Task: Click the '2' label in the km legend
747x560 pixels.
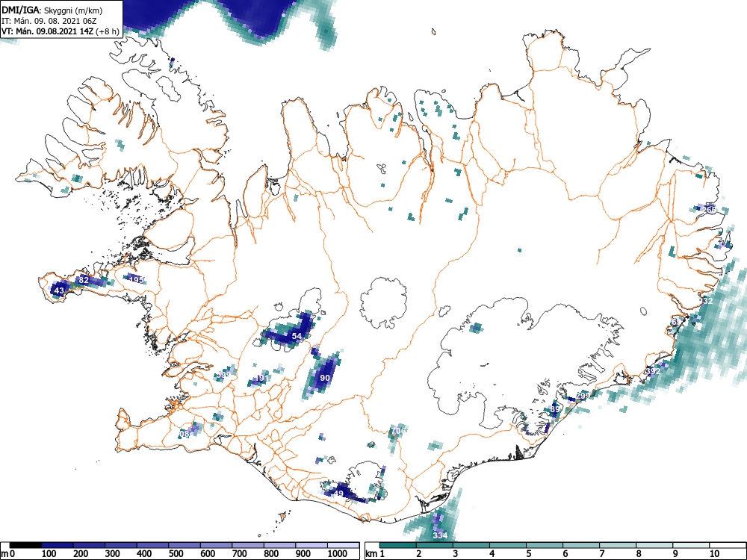Action: coord(419,554)
